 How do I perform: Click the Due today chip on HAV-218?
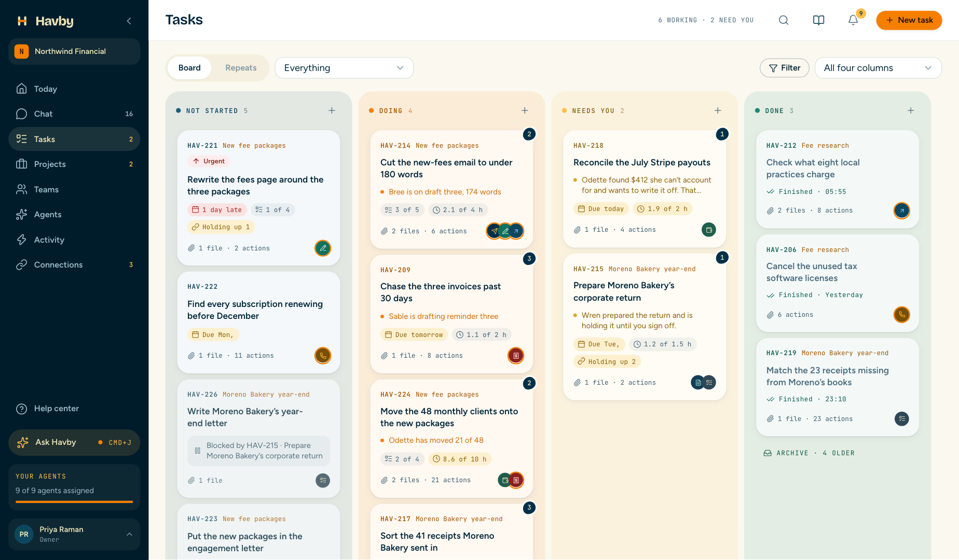pyautogui.click(x=601, y=209)
